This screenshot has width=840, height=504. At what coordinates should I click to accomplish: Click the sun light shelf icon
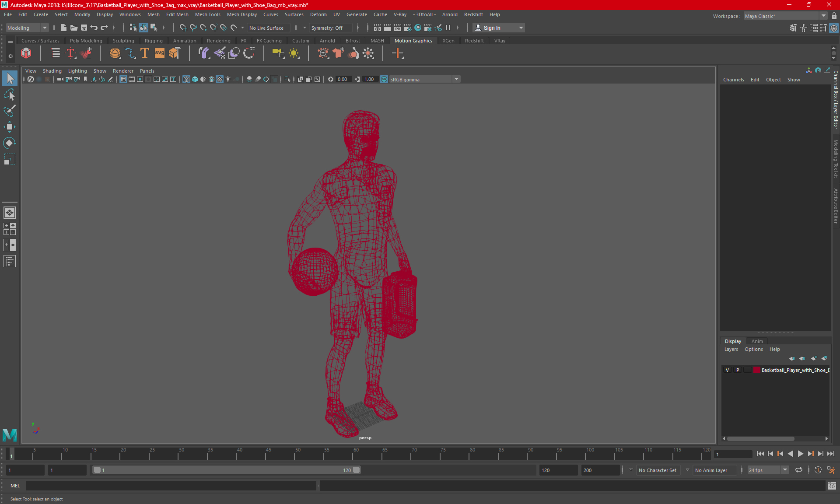(294, 53)
